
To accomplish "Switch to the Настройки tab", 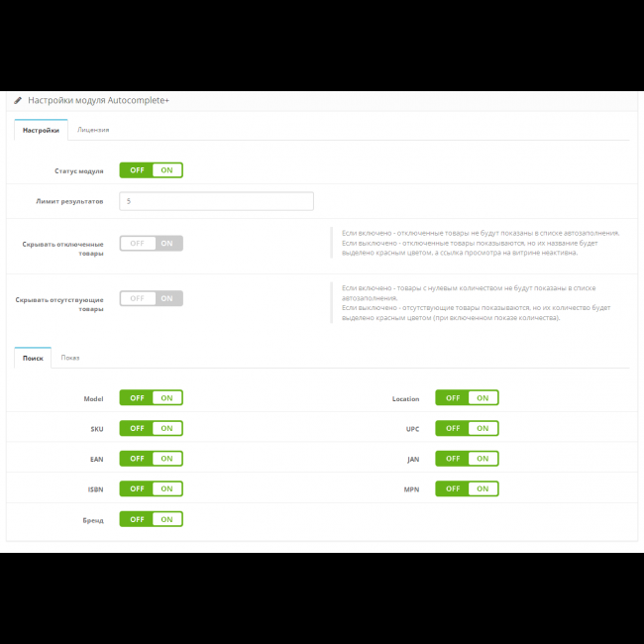I will (41, 130).
